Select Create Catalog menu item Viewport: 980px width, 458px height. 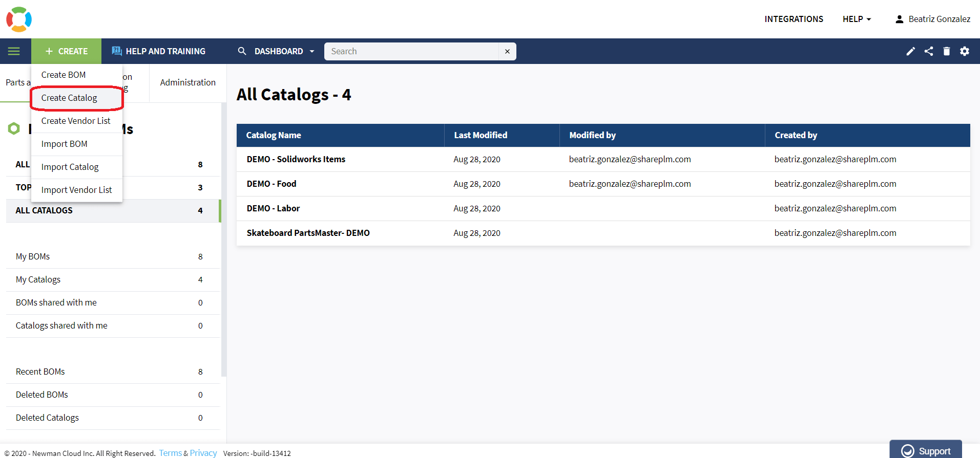click(77, 98)
